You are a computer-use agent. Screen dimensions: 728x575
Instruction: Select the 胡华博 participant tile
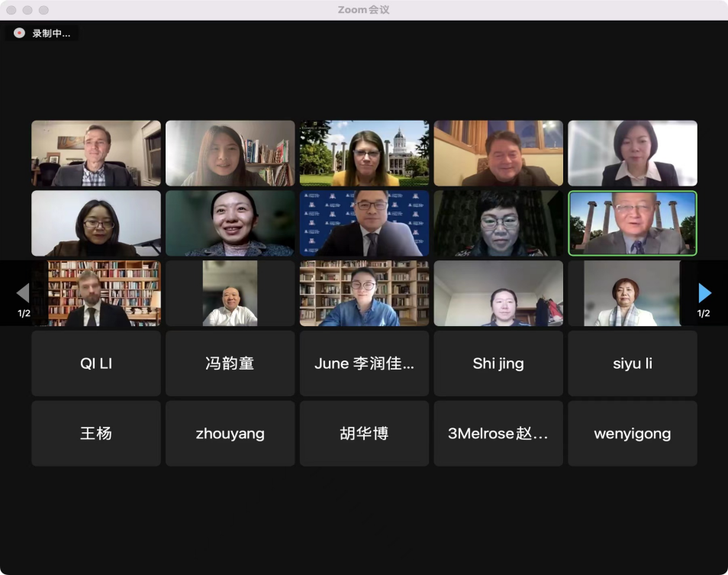tap(364, 434)
